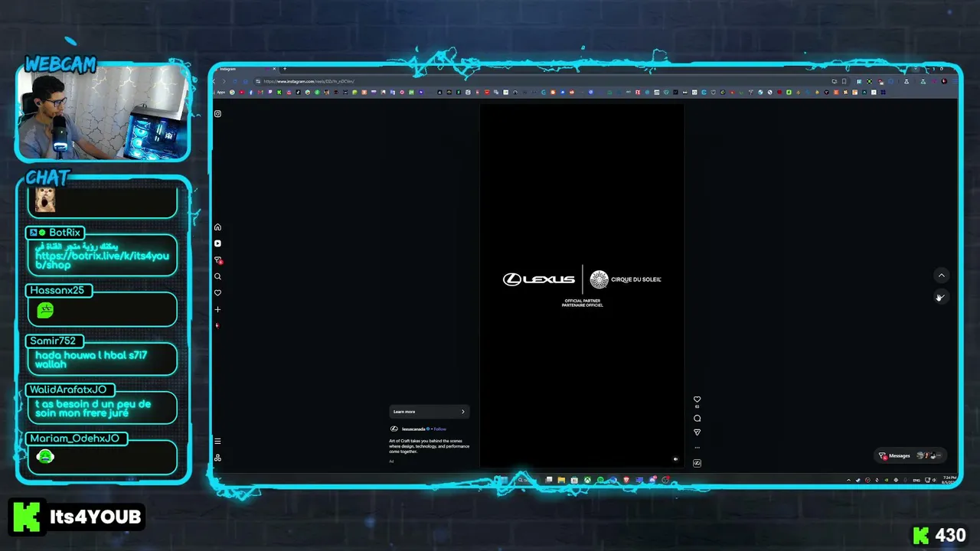This screenshot has width=980, height=551.
Task: Open Spotify from the Windows taskbar
Action: click(600, 481)
